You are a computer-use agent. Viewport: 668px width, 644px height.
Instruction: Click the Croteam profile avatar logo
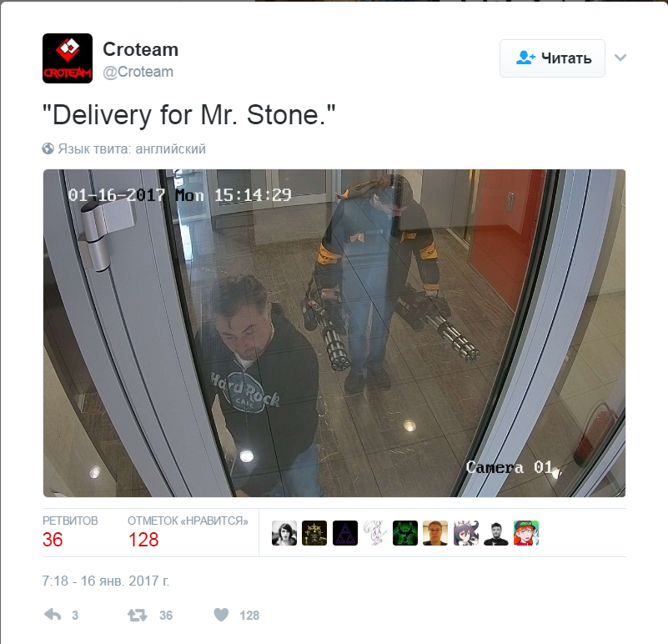pyautogui.click(x=68, y=58)
